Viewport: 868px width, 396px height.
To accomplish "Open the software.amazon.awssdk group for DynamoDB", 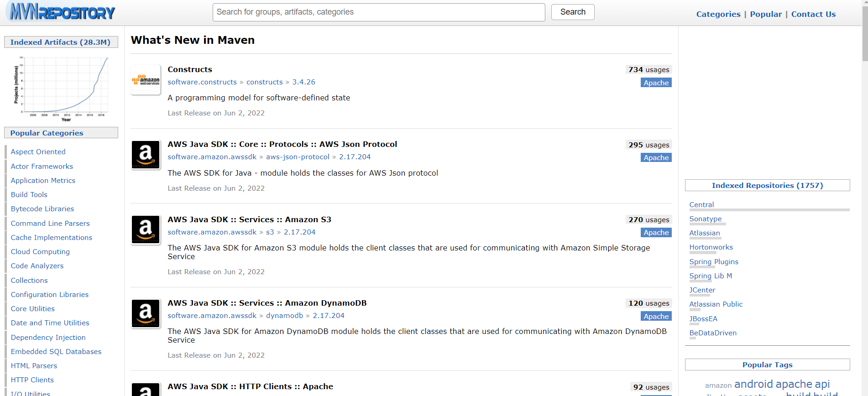I will (212, 316).
